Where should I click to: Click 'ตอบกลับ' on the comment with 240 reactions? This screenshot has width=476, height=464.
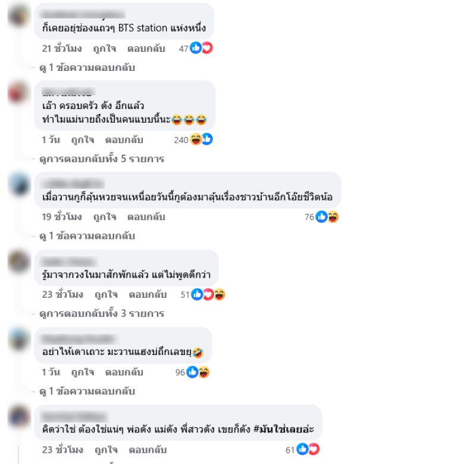pyautogui.click(x=124, y=140)
